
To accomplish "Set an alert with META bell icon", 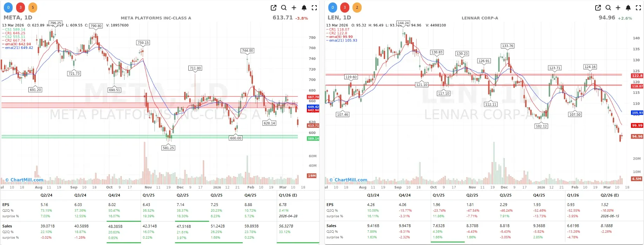I will tap(304, 8).
